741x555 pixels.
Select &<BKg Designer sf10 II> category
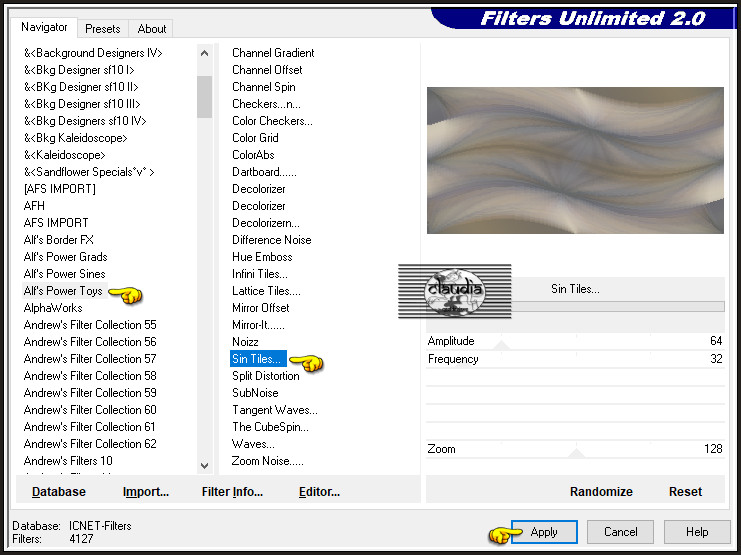(x=81, y=87)
